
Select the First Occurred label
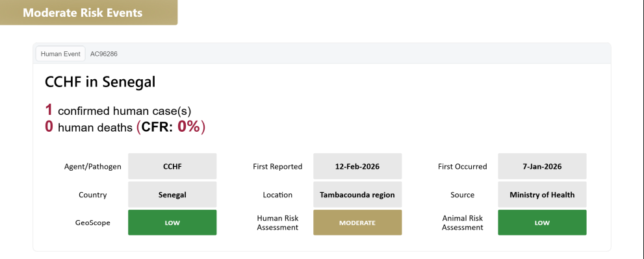463,167
